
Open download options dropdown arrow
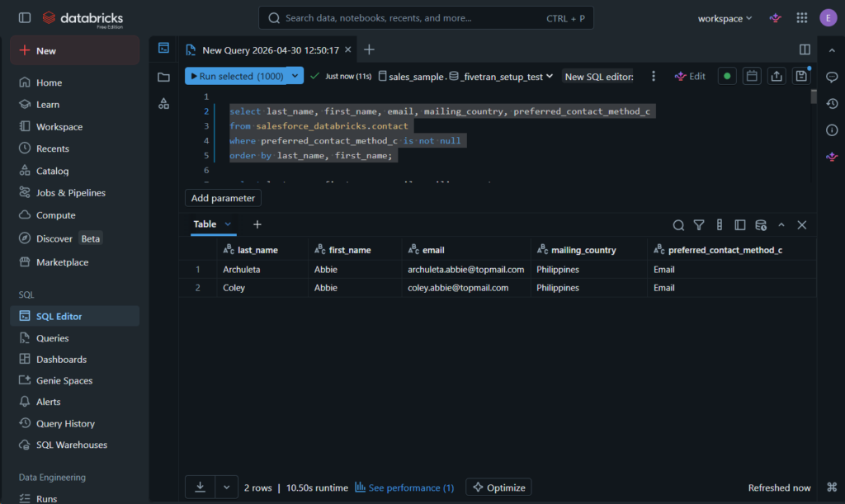[226, 488]
